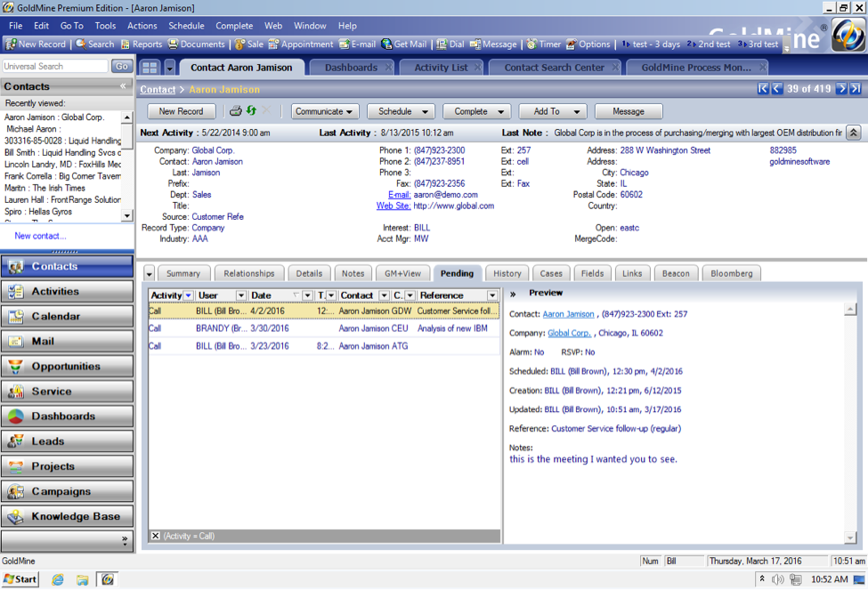The image size is (868, 590).
Task: Click the Universal Search field
Action: 55,66
